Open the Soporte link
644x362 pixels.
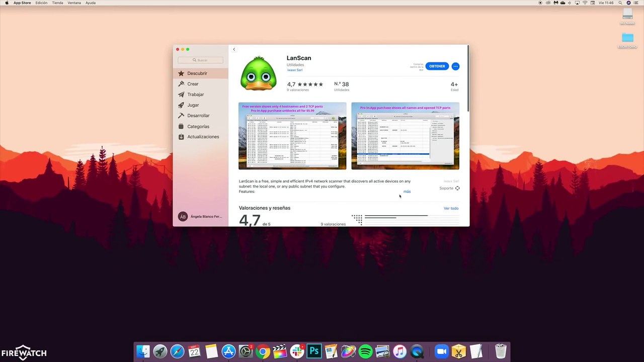pyautogui.click(x=449, y=188)
